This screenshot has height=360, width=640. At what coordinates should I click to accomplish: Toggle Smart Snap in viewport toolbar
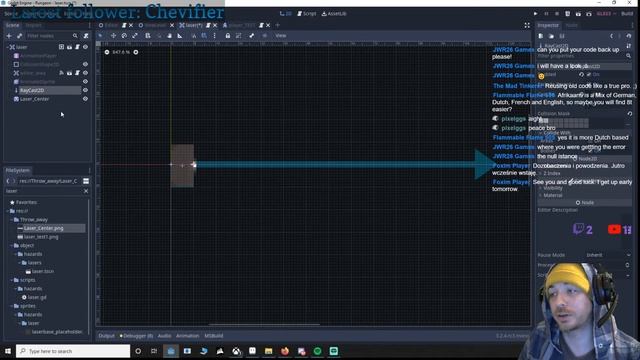tap(193, 36)
